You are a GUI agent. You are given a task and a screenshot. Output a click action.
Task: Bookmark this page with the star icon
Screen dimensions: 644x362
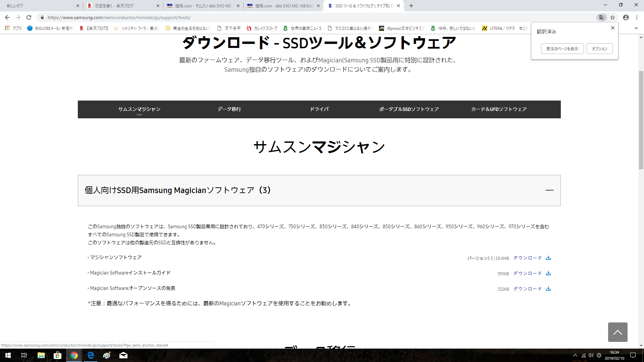coord(612,17)
